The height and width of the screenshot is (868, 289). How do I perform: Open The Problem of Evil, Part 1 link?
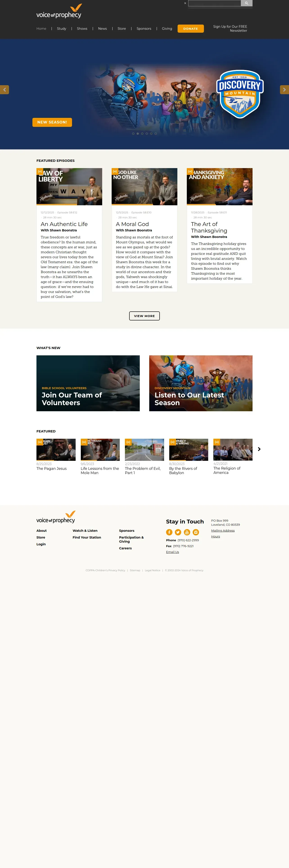143,470
